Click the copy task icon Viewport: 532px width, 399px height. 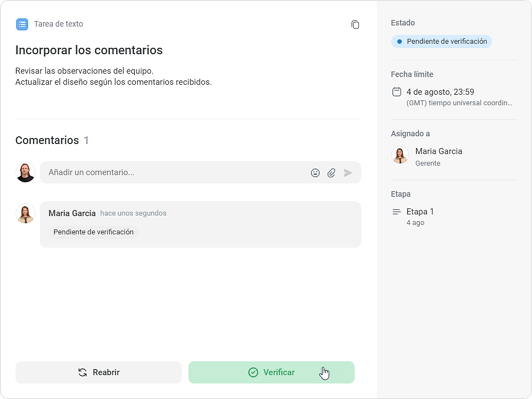[x=355, y=24]
